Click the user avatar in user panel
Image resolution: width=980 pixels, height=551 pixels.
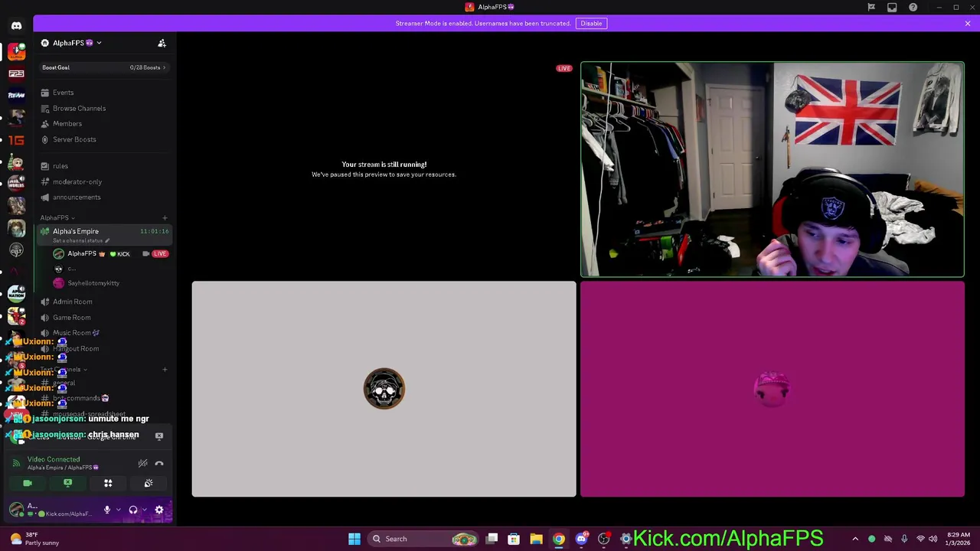[x=16, y=510]
